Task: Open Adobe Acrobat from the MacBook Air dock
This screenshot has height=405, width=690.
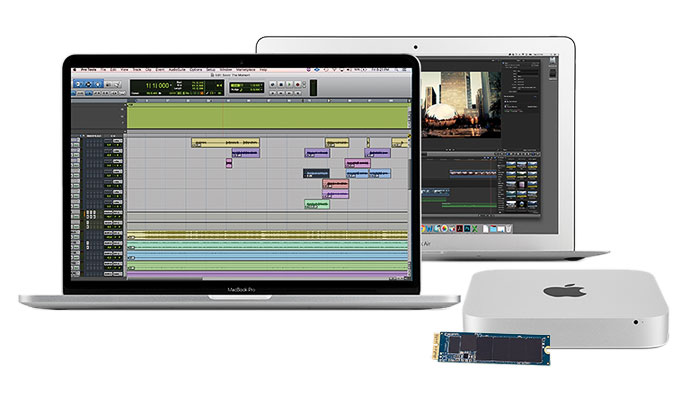Action: pos(459,228)
